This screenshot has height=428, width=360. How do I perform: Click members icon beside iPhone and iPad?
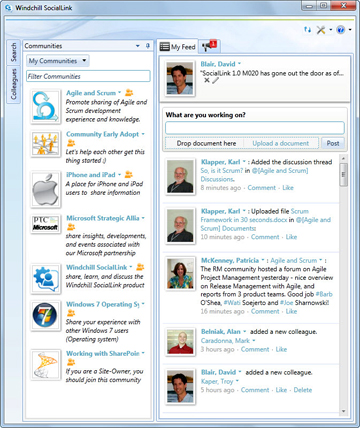pos(129,174)
